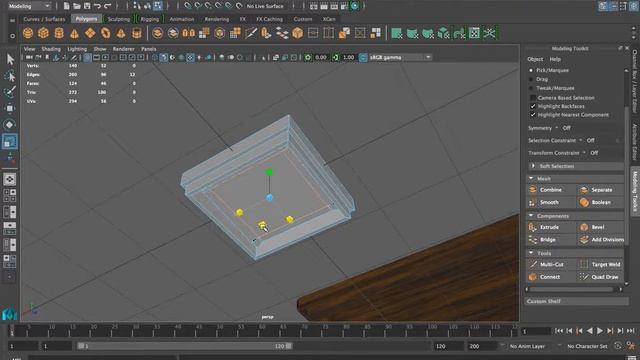Screen dimensions: 640x360
Task: Toggle the single-pane layout button in toolbox
Action: point(10,179)
